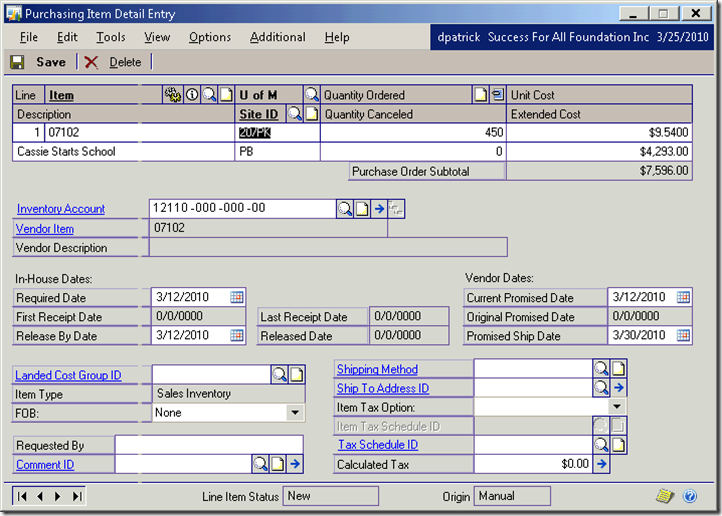The height and width of the screenshot is (516, 722).
Task: Click the red X Delete icon
Action: coord(91,62)
